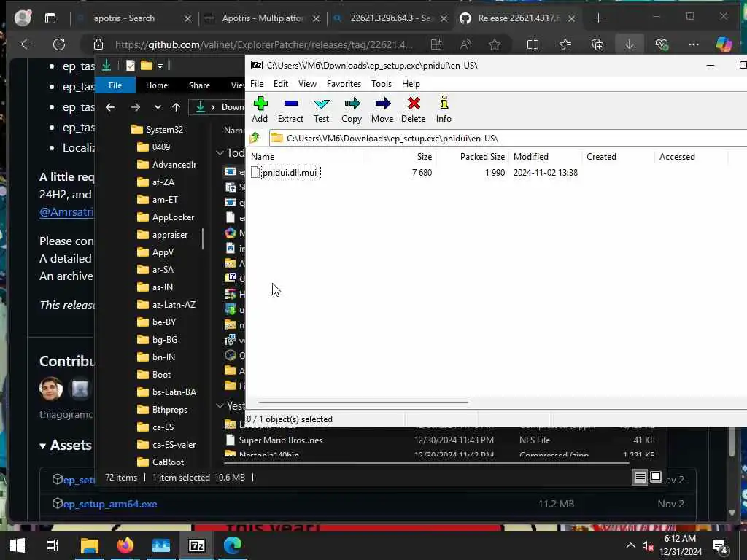Open Explorer's quick access toolbar dropdown

click(160, 66)
